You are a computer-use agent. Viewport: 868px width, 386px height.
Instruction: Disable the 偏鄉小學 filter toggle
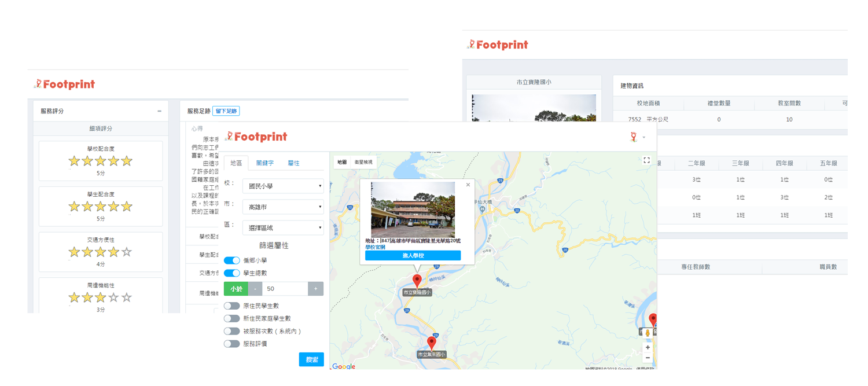(231, 260)
